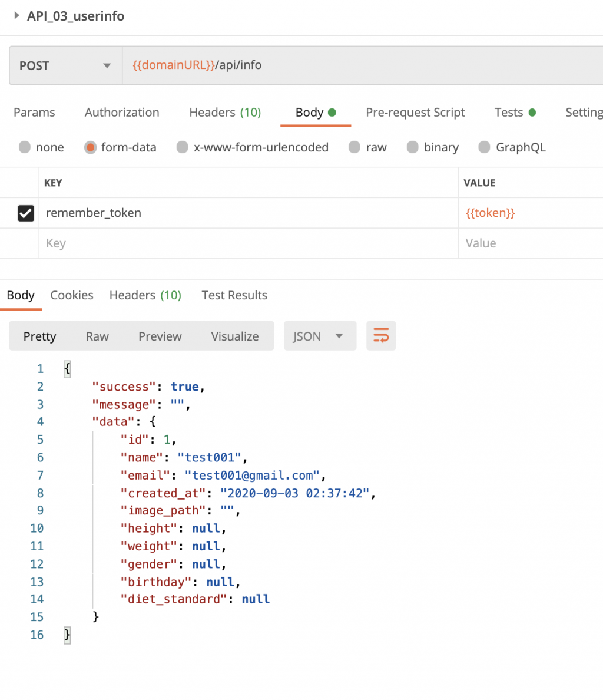Expand the API_03_userinfo request title
Viewport: 603px width, 700px height.
tap(16, 16)
